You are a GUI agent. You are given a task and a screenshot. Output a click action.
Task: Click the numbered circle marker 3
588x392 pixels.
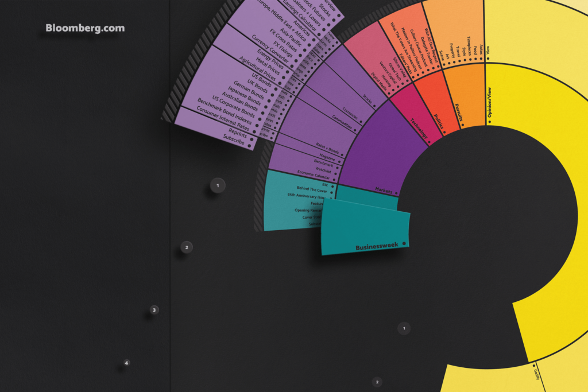[x=154, y=310]
